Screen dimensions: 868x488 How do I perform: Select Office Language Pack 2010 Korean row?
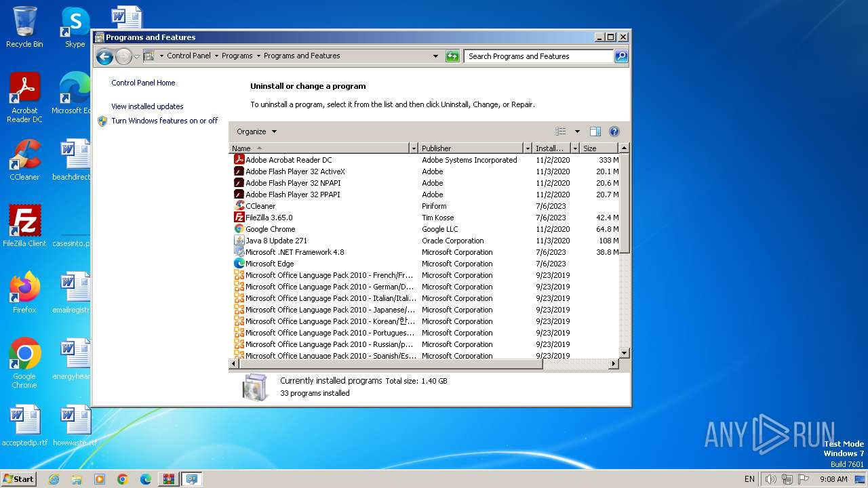(x=425, y=321)
